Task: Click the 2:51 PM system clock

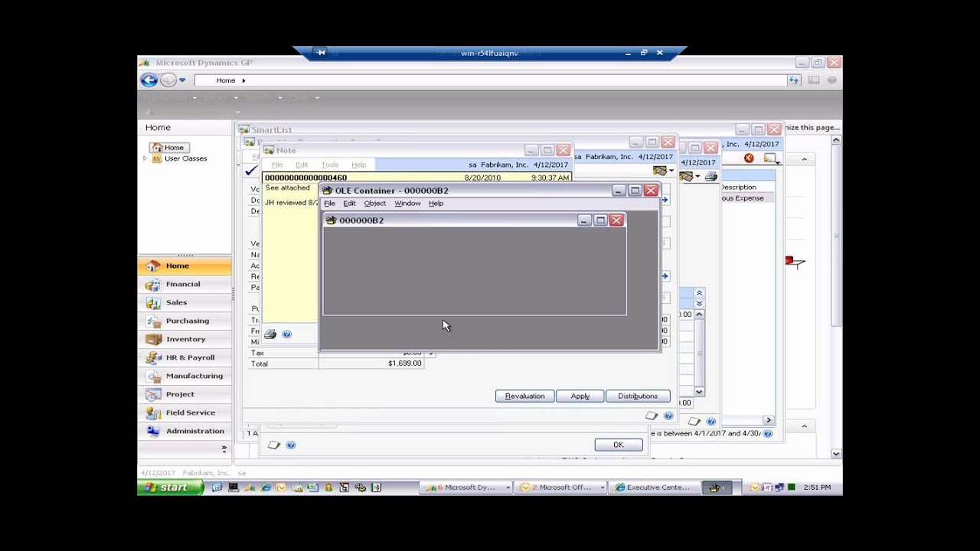Action: pyautogui.click(x=816, y=487)
